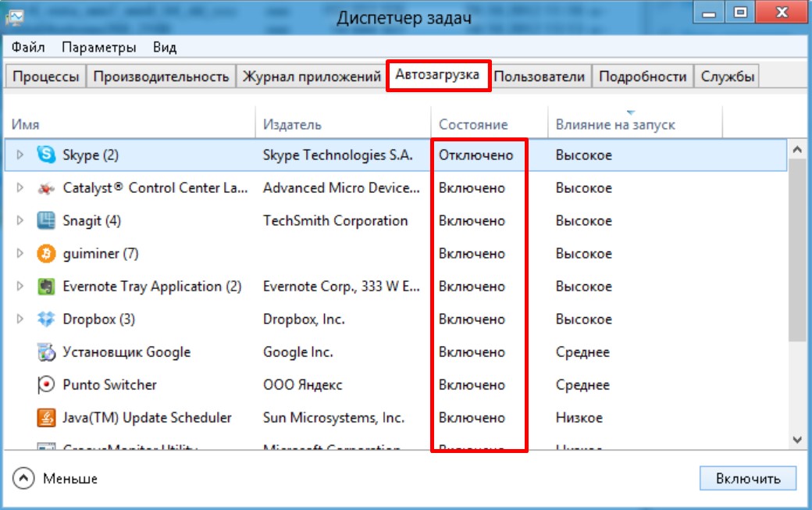Click the Task Manager title bar icon
The height and width of the screenshot is (510, 812).
(x=15, y=18)
